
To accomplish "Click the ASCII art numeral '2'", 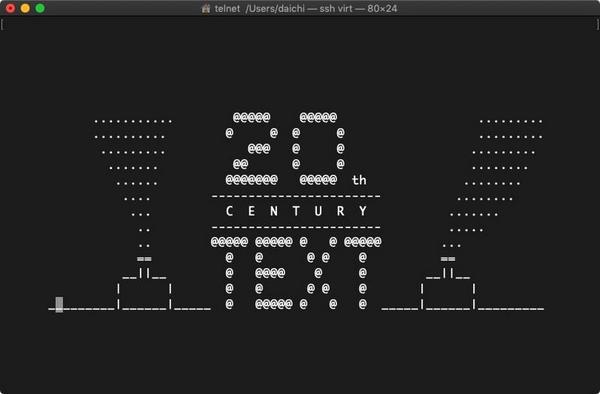I will [251, 148].
